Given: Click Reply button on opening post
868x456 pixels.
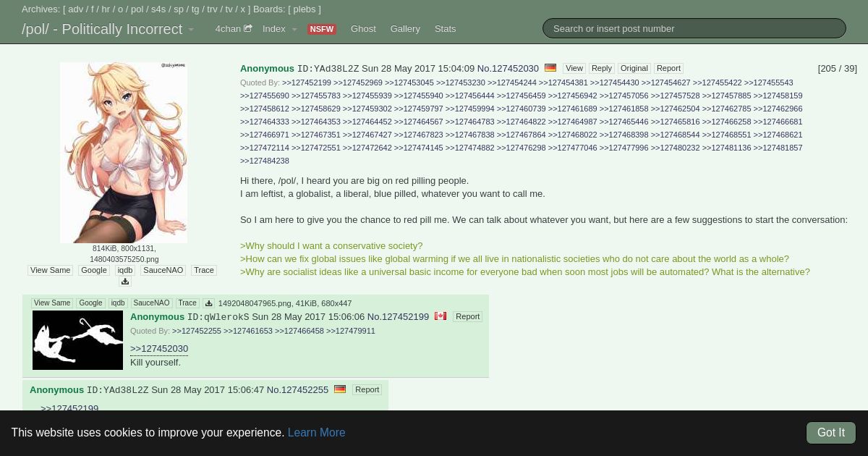Looking at the screenshot, I should pos(602,68).
